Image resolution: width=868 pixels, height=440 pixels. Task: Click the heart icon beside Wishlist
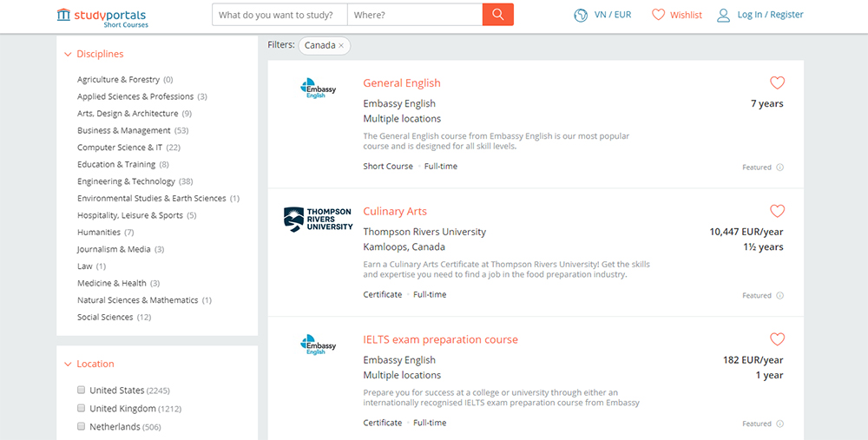pos(658,15)
